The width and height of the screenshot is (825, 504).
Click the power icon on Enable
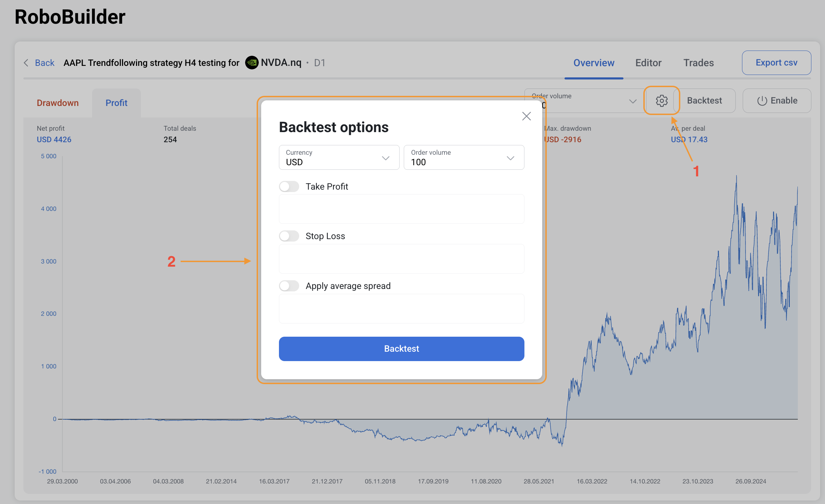click(x=762, y=101)
